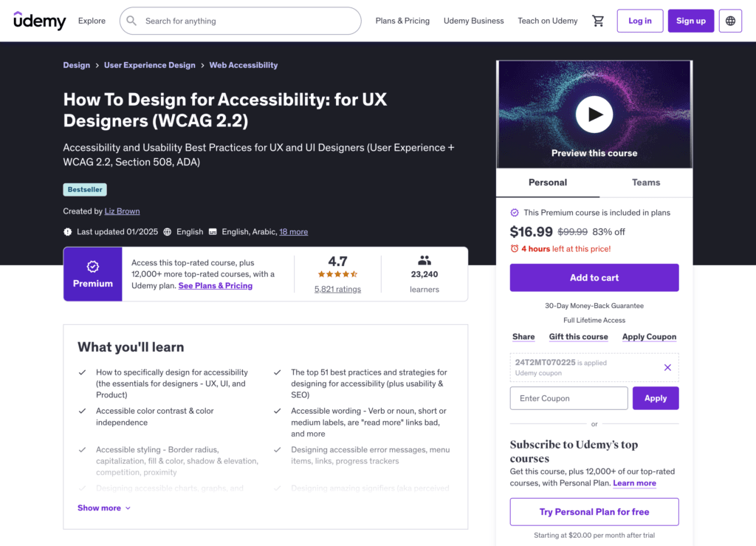756x546 pixels.
Task: Click the star rating display
Action: coord(337,274)
